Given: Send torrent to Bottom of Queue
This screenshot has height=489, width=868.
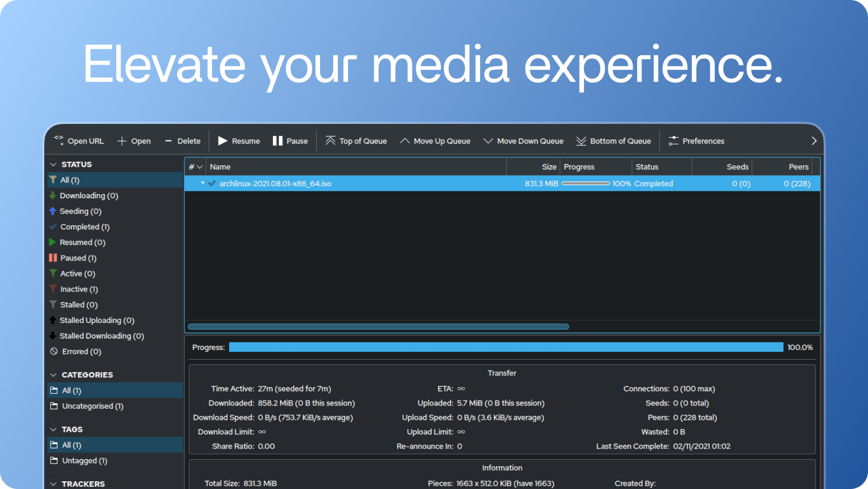Looking at the screenshot, I should [x=581, y=141].
